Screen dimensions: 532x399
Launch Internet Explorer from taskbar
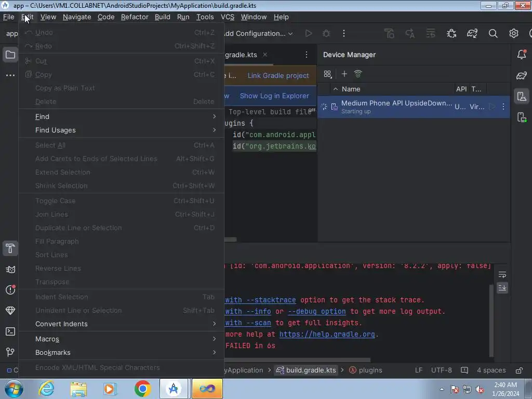46,389
